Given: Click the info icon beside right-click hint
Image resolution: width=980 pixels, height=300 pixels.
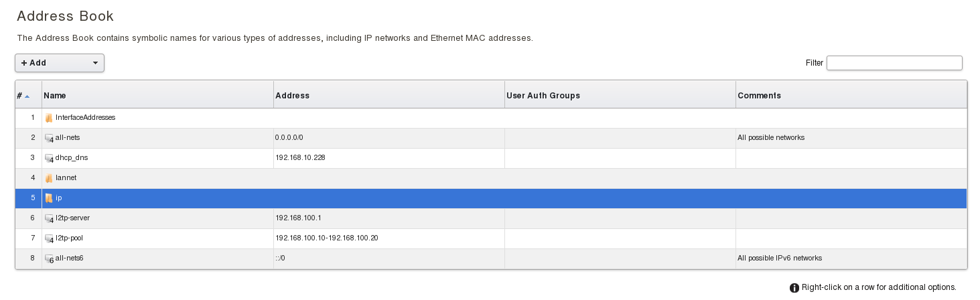Looking at the screenshot, I should (x=794, y=288).
